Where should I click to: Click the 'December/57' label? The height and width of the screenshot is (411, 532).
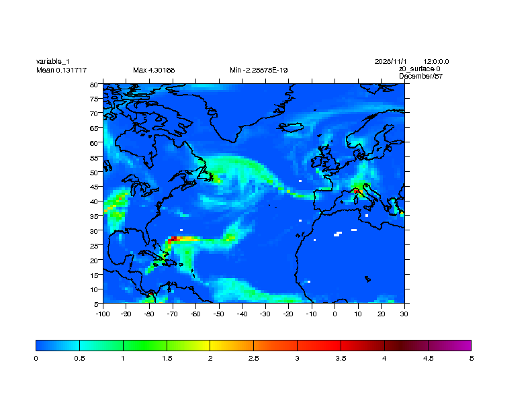pos(420,76)
